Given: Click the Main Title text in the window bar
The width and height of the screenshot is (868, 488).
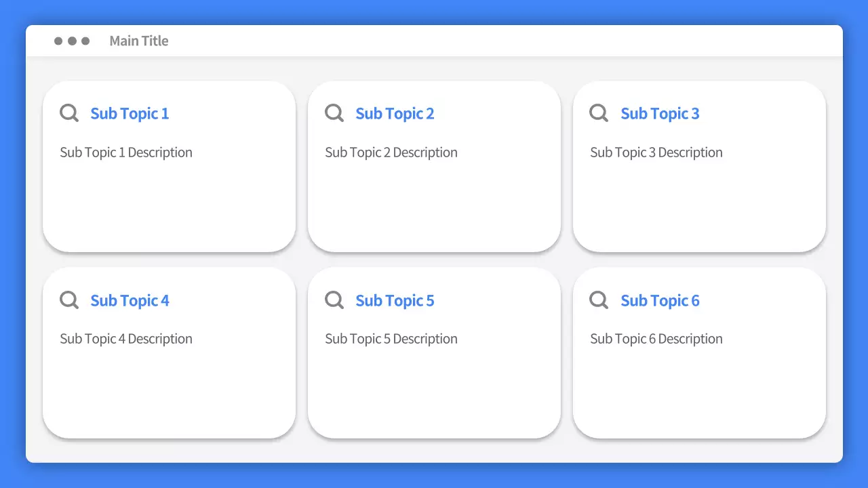Looking at the screenshot, I should pos(139,41).
